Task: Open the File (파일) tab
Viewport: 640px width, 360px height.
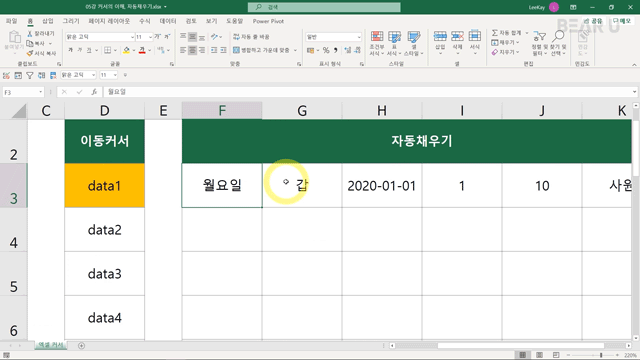Action: click(11, 21)
